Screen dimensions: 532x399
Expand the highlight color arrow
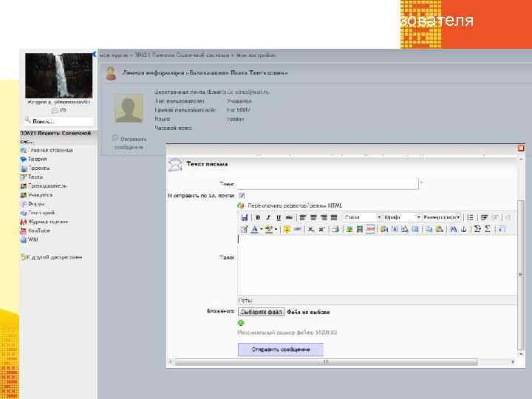[276, 229]
